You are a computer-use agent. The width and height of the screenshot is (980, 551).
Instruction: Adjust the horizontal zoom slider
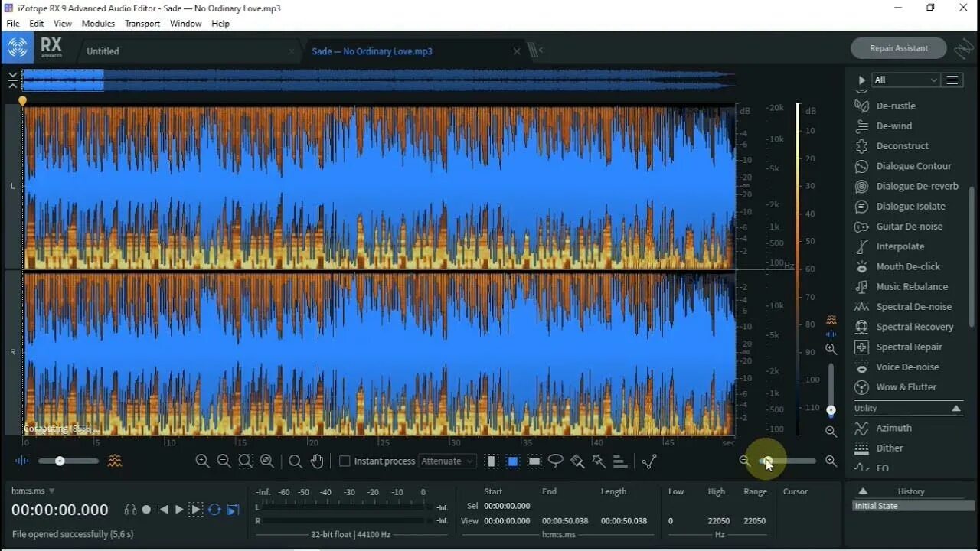(x=788, y=461)
